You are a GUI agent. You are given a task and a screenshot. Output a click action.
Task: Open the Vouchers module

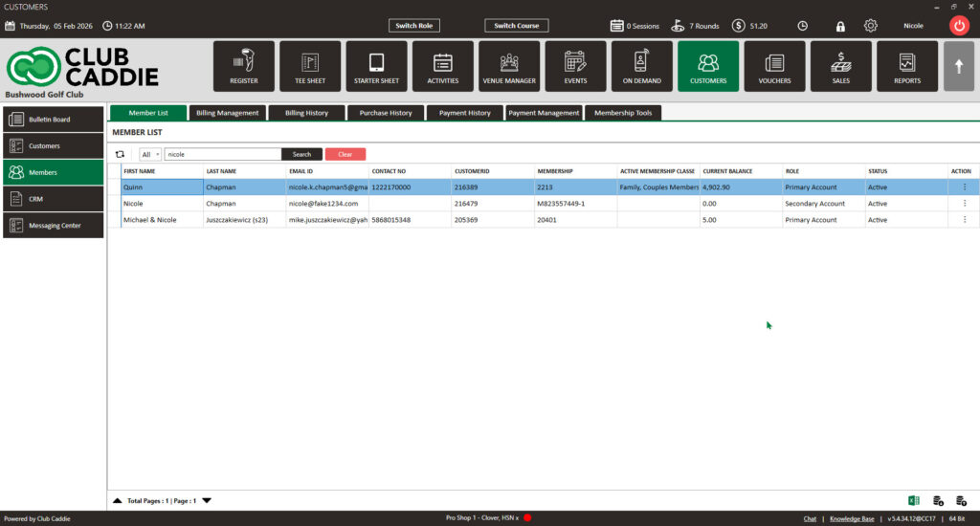(x=774, y=66)
